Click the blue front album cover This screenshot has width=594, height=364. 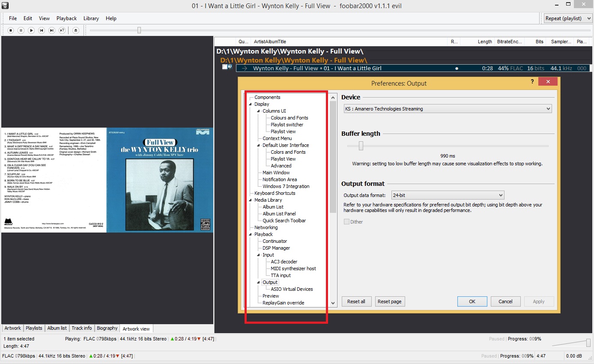click(x=160, y=180)
